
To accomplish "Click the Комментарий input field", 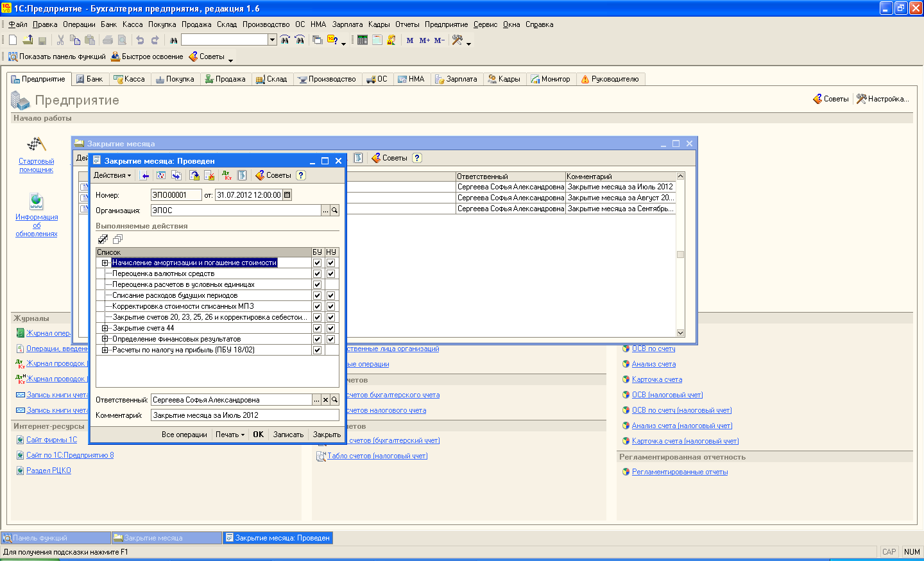I will coord(244,415).
